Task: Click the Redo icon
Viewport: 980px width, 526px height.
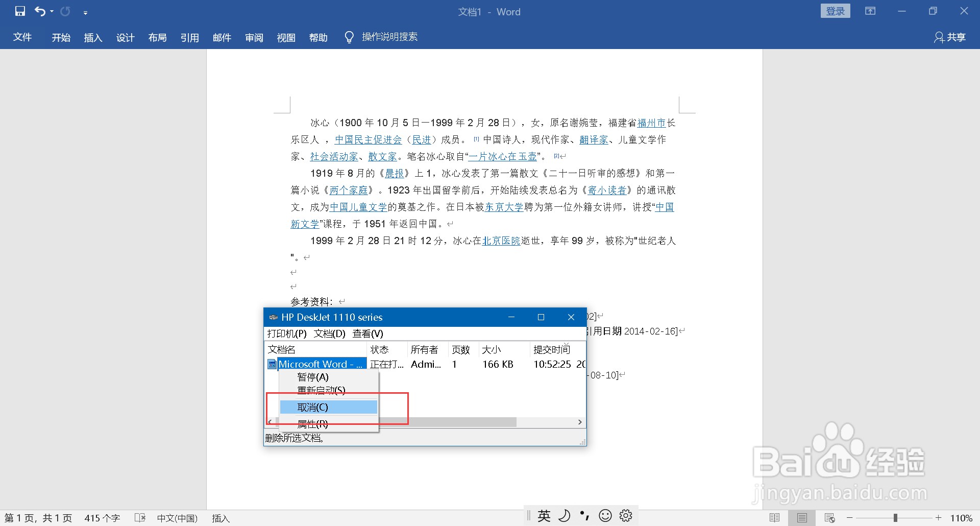Action: [x=65, y=11]
